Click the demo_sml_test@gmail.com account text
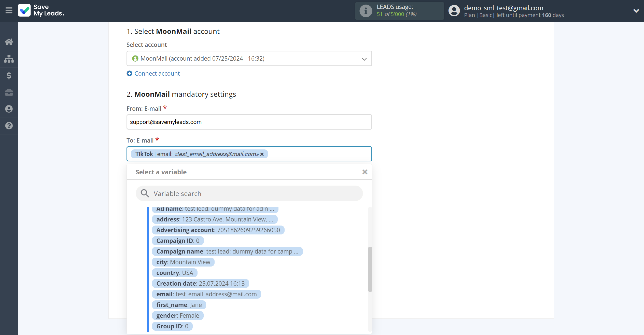644x335 pixels. (503, 8)
